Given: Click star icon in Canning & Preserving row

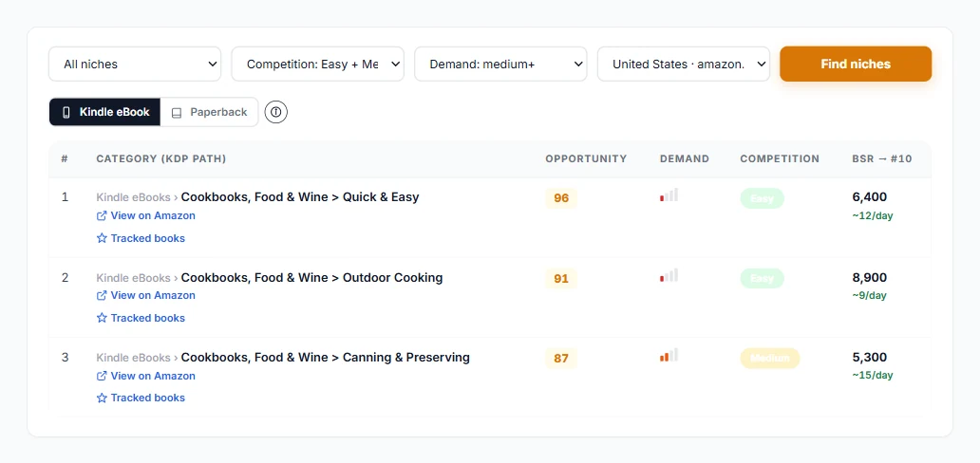Looking at the screenshot, I should pyautogui.click(x=102, y=398).
